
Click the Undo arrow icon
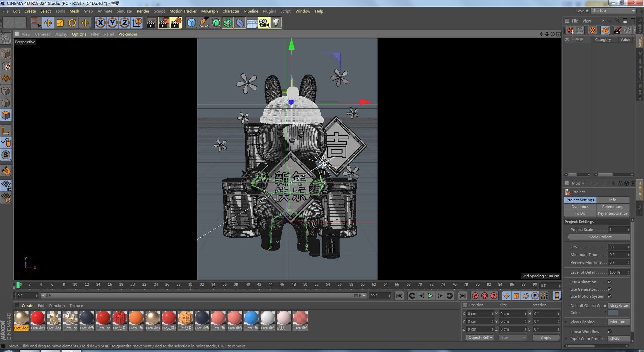point(9,23)
